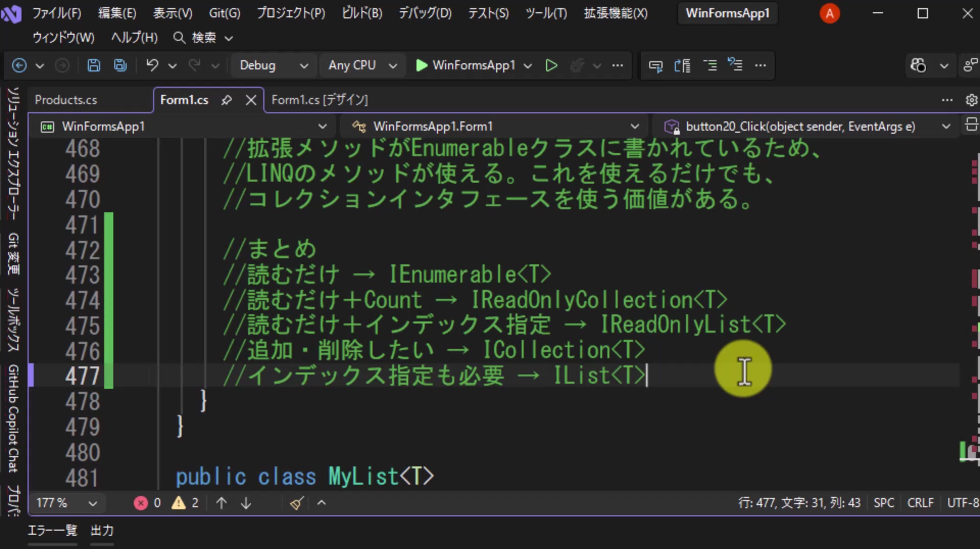Viewport: 980px width, 549px height.
Task: Switch to the Products.cs tab
Action: tap(66, 100)
